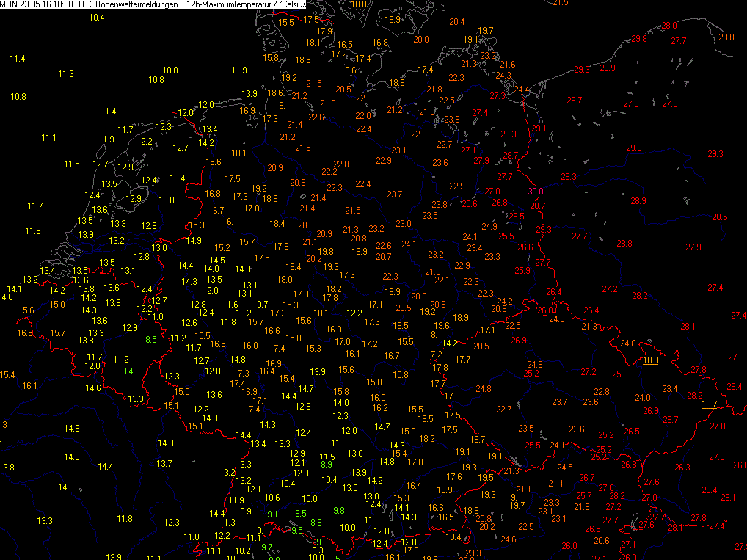
Task: Select the red 28.5 value at right edge
Action: point(720,217)
